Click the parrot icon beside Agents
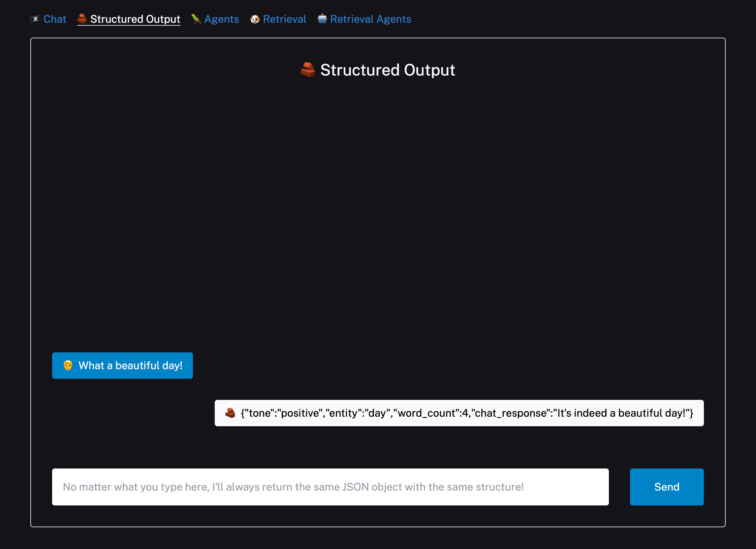Viewport: 756px width, 549px height. pyautogui.click(x=196, y=19)
